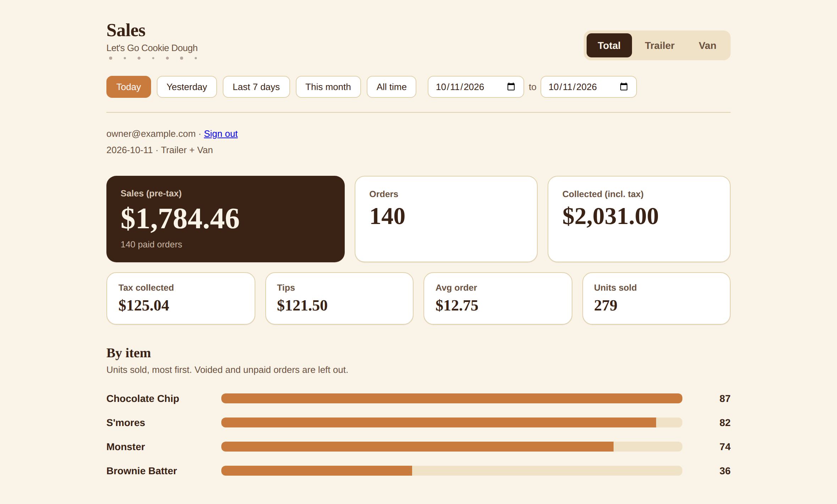Click the 'Units sold, most first' description
Screen dimensions: 837x504
click(x=227, y=370)
